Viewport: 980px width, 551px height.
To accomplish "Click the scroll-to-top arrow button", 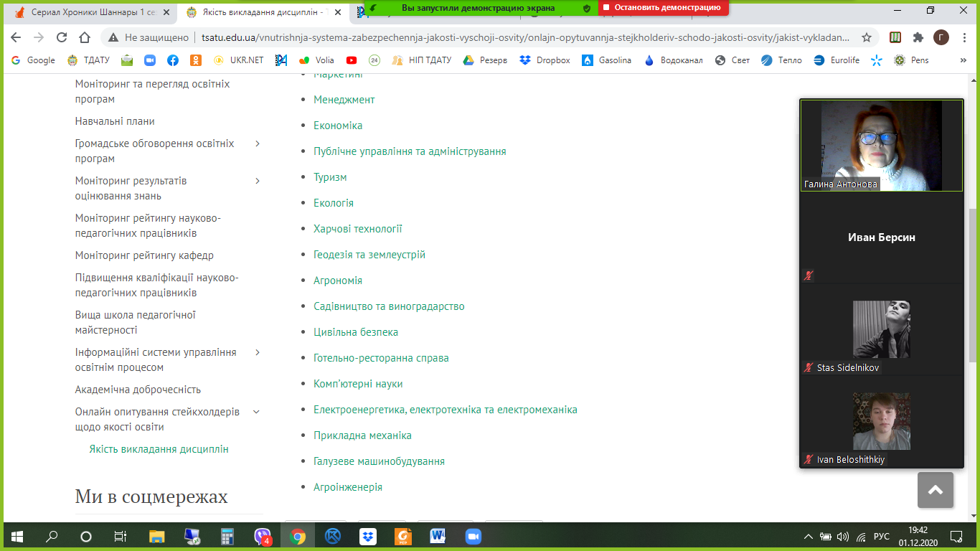I will pyautogui.click(x=936, y=490).
